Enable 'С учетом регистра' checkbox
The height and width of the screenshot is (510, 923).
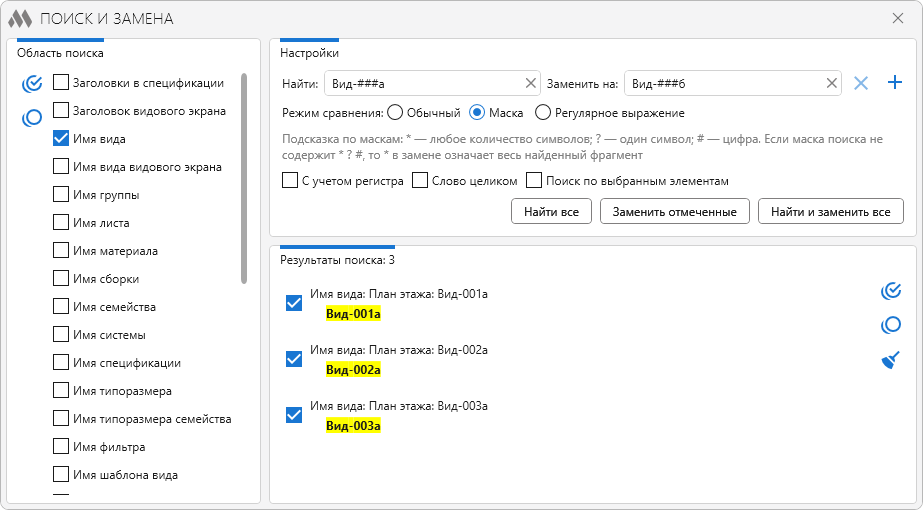pos(291,181)
